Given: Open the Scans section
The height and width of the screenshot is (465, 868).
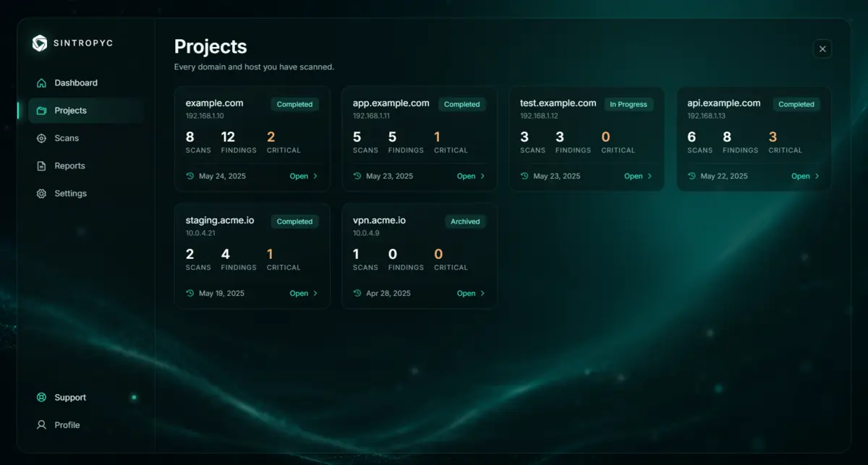Looking at the screenshot, I should point(85,138).
